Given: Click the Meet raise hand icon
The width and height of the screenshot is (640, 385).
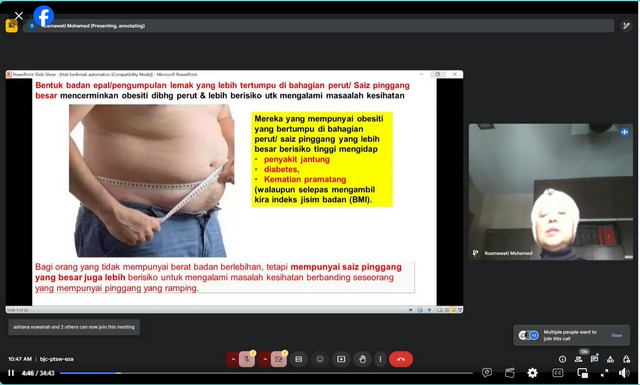Looking at the screenshot, I should point(362,359).
